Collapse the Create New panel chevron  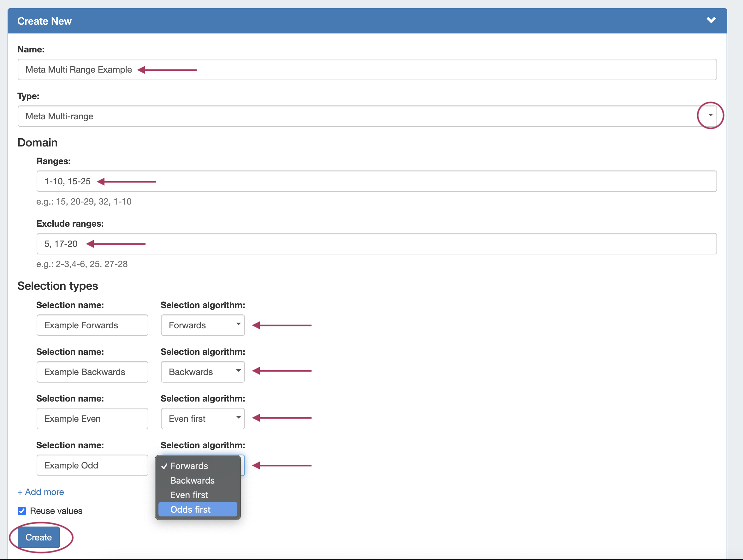click(711, 20)
